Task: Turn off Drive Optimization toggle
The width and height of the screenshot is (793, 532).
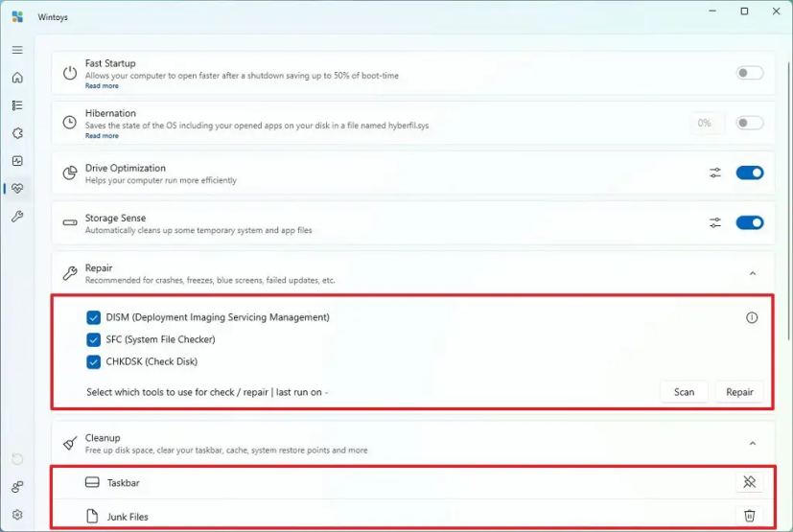Action: [750, 173]
